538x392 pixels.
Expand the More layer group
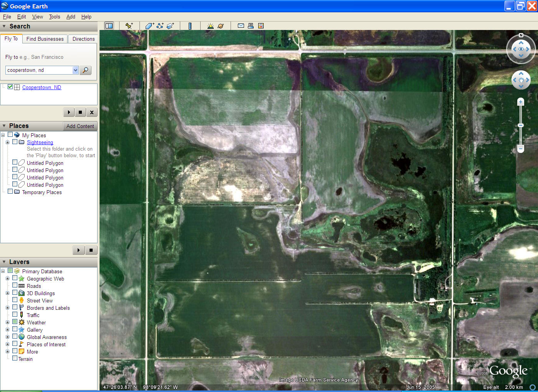(x=7, y=352)
